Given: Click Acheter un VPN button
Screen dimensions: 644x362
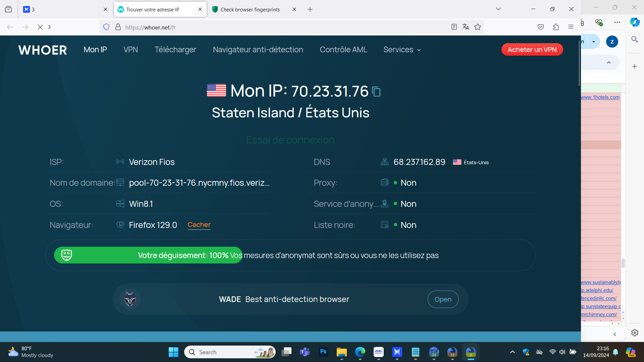Looking at the screenshot, I should click(x=532, y=50).
